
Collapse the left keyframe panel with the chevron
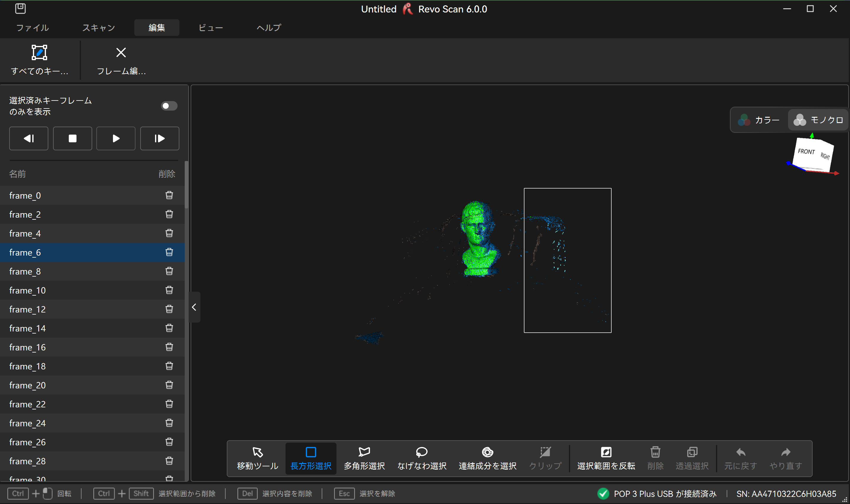pos(194,307)
